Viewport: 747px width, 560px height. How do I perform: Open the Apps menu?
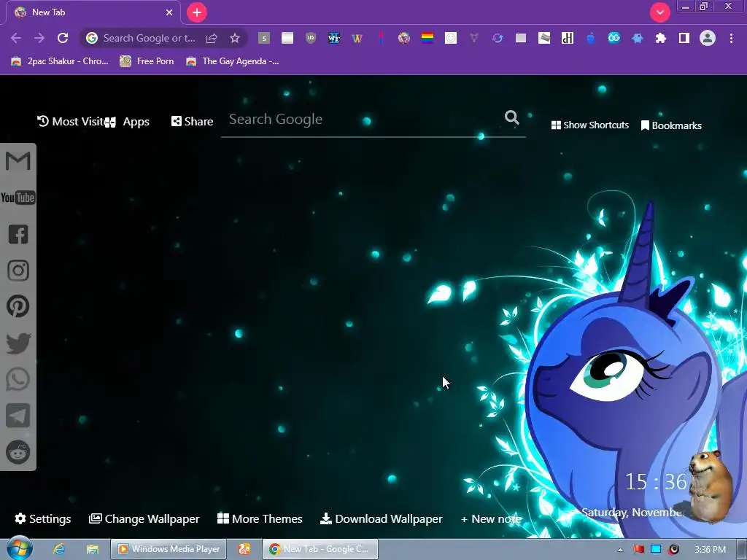coord(127,122)
